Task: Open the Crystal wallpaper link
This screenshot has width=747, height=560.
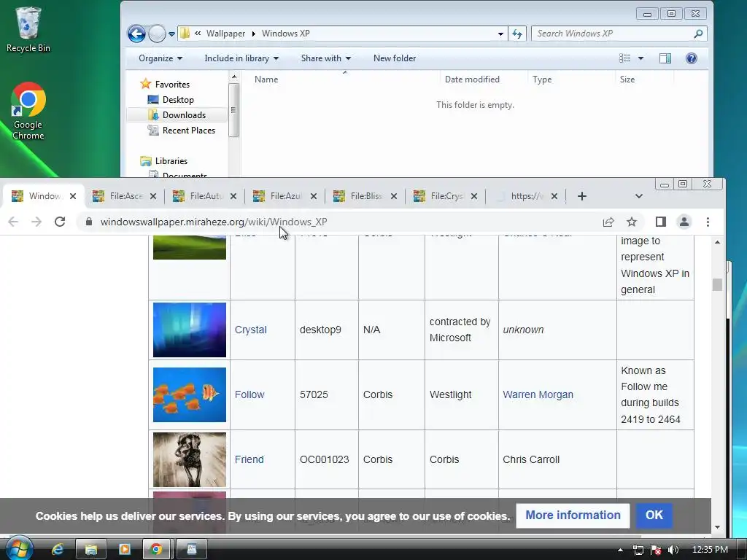Action: (251, 330)
